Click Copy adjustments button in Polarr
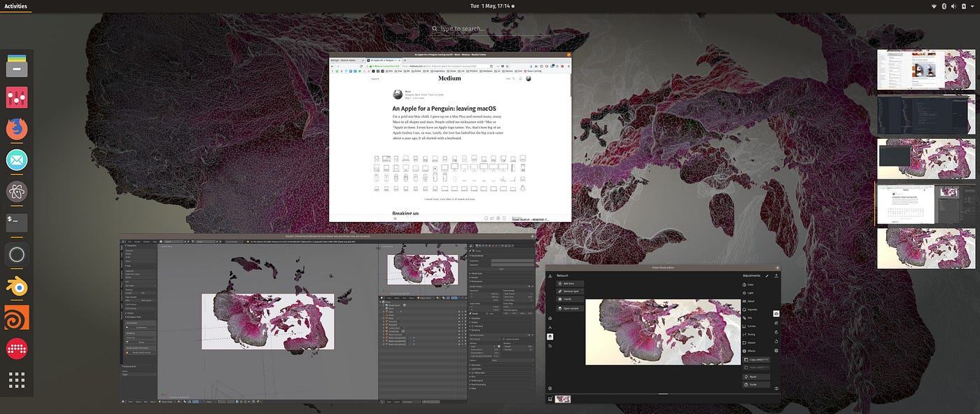This screenshot has width=980, height=414. click(x=756, y=359)
